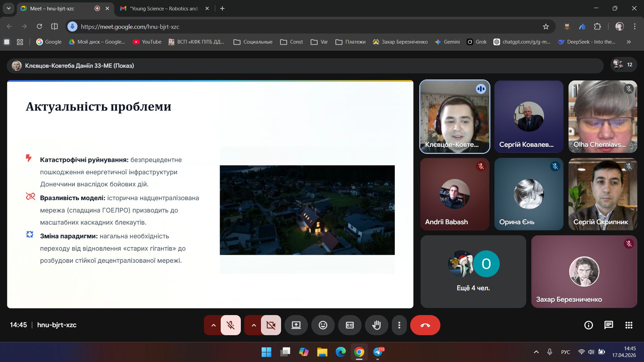Expand the hidden bookmarks chevron
This screenshot has height=362, width=644.
click(629, 42)
